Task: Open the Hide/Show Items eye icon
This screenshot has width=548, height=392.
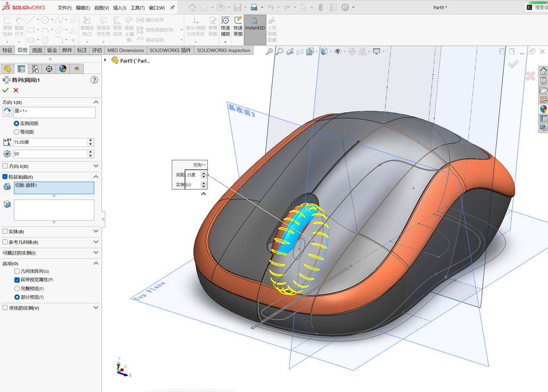Action: tap(338, 52)
